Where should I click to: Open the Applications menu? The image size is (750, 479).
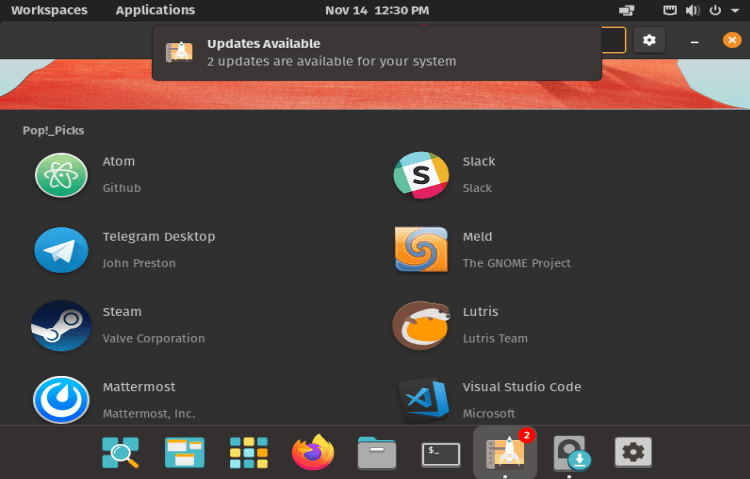click(x=155, y=10)
